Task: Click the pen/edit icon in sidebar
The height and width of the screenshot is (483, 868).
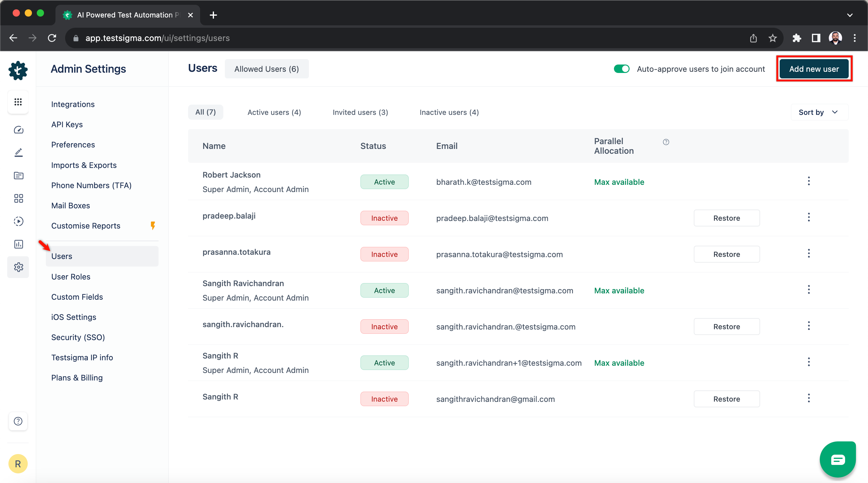Action: point(18,152)
